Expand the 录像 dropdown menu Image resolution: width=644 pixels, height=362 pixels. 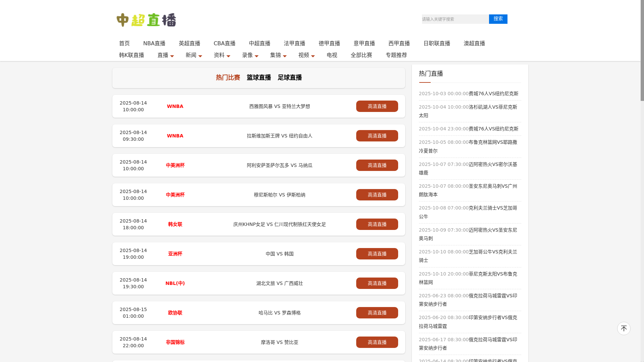[x=250, y=55]
